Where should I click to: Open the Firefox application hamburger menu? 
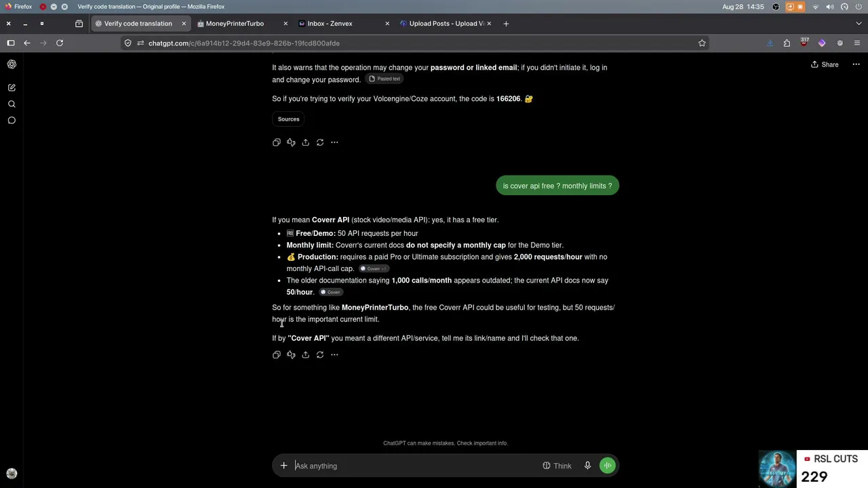(x=857, y=43)
